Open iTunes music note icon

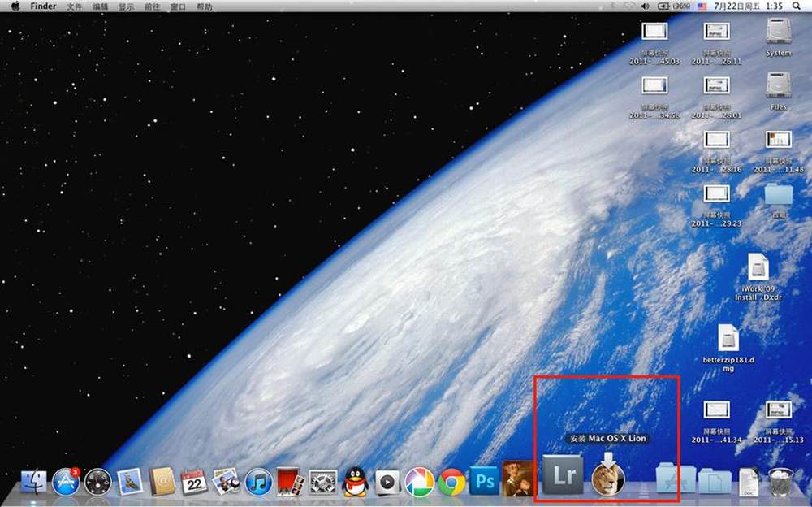258,482
